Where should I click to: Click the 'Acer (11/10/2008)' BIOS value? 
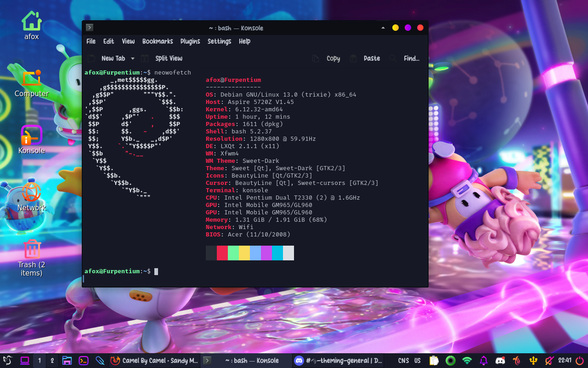pyautogui.click(x=259, y=235)
